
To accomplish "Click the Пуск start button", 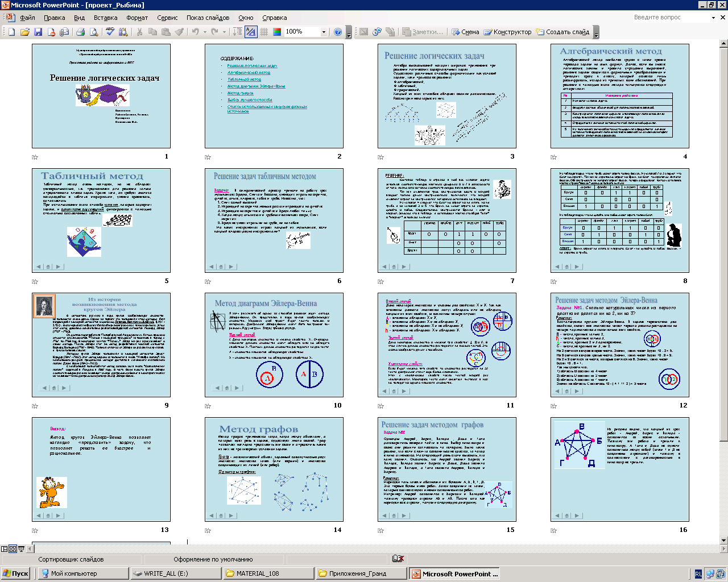I will [15, 573].
